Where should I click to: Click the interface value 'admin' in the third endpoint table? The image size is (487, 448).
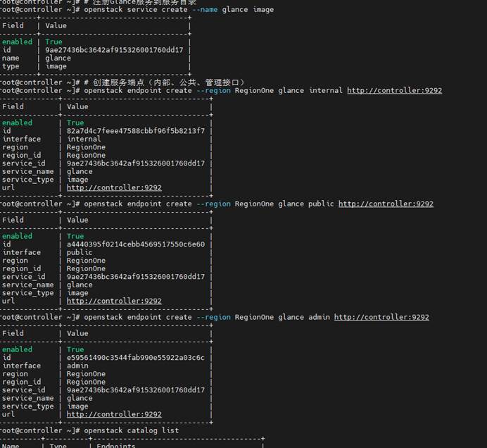77,366
